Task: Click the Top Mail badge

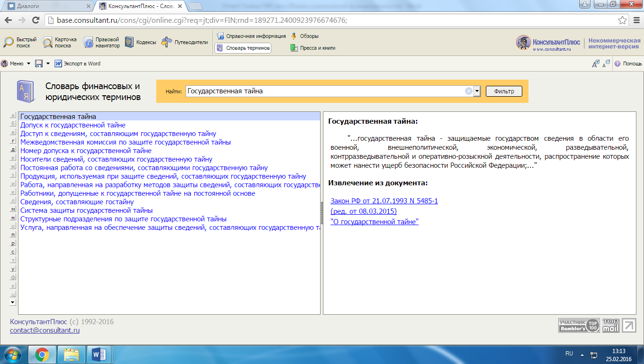Action: 611,326
